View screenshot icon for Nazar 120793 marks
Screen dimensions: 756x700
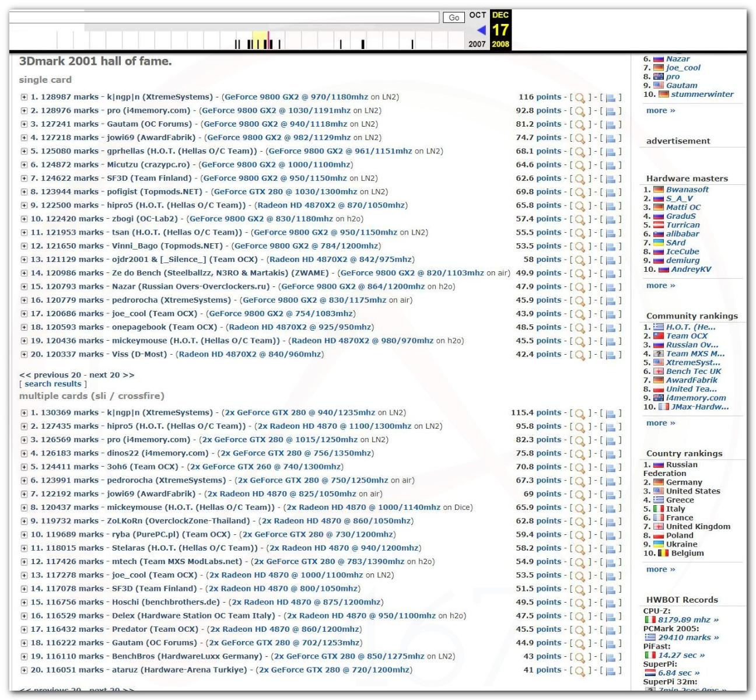tap(611, 287)
